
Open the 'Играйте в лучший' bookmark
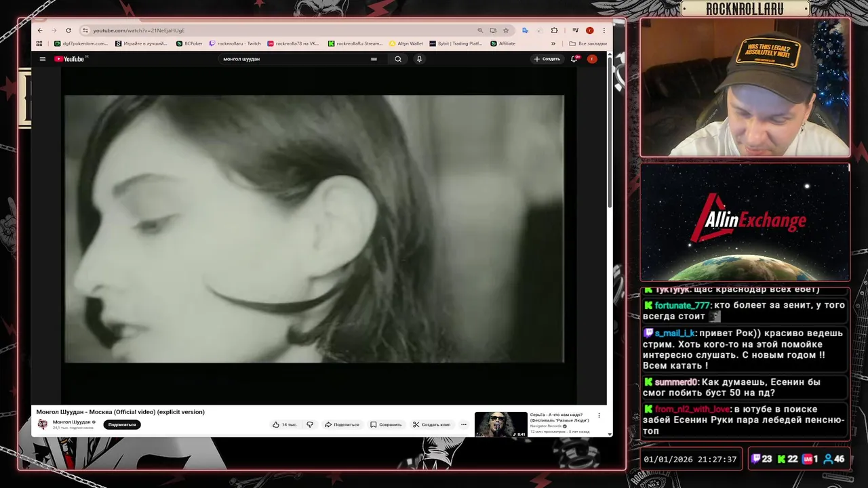[141, 43]
